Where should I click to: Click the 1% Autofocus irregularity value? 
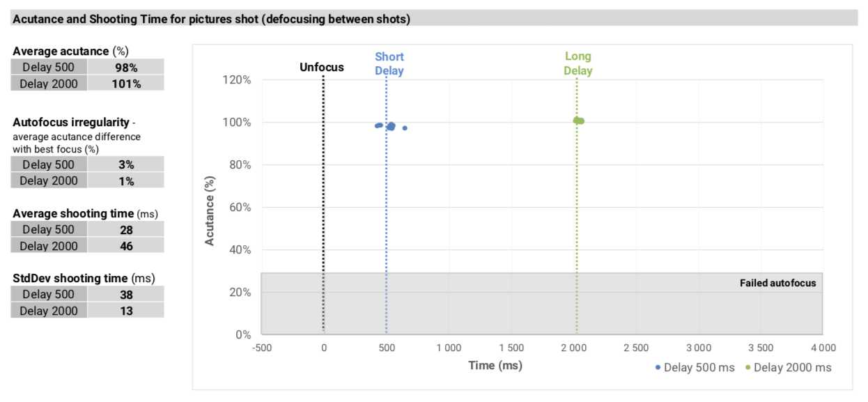point(126,180)
